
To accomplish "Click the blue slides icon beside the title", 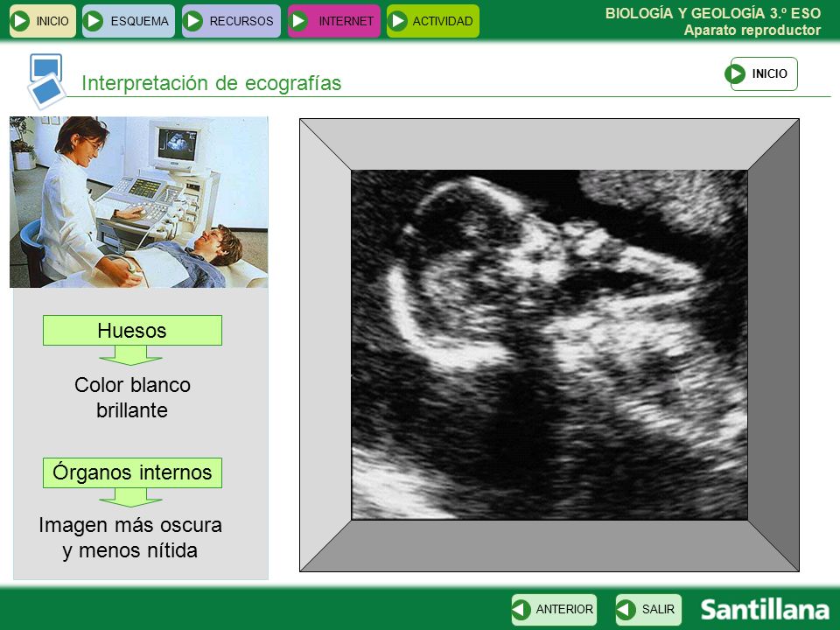I will coord(46,80).
